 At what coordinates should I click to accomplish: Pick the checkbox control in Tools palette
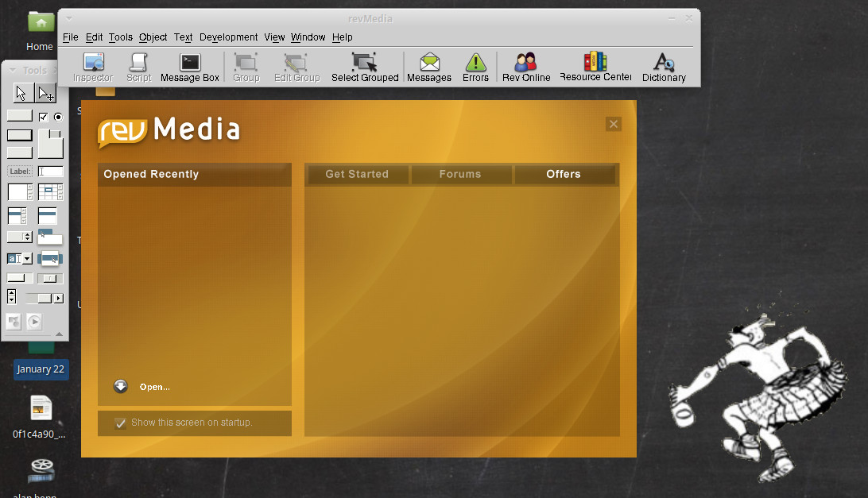(x=44, y=117)
